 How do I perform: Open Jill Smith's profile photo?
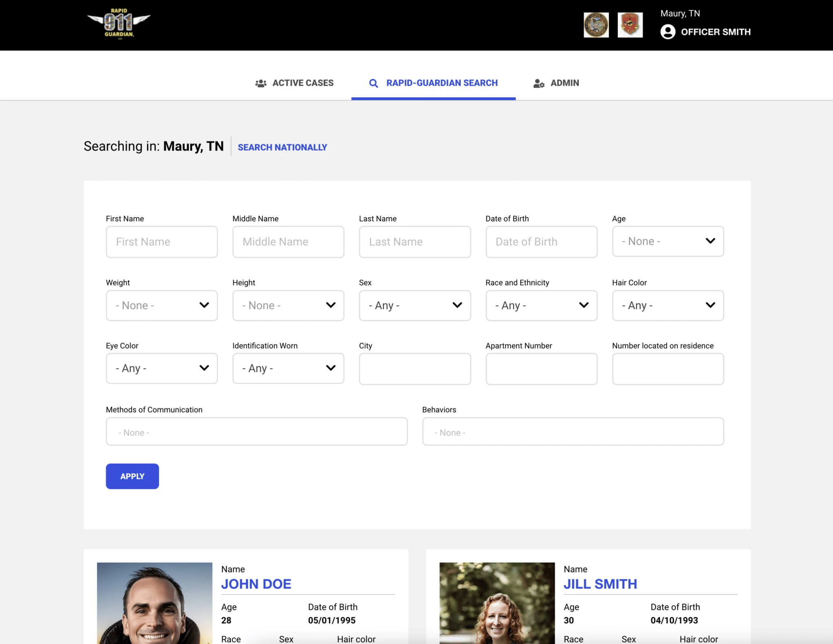[497, 603]
